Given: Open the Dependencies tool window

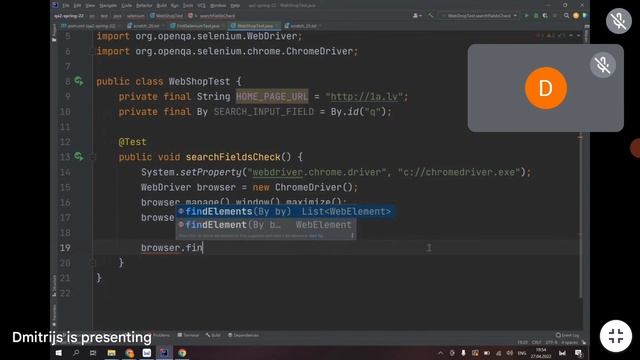Looking at the screenshot, I should [x=243, y=335].
